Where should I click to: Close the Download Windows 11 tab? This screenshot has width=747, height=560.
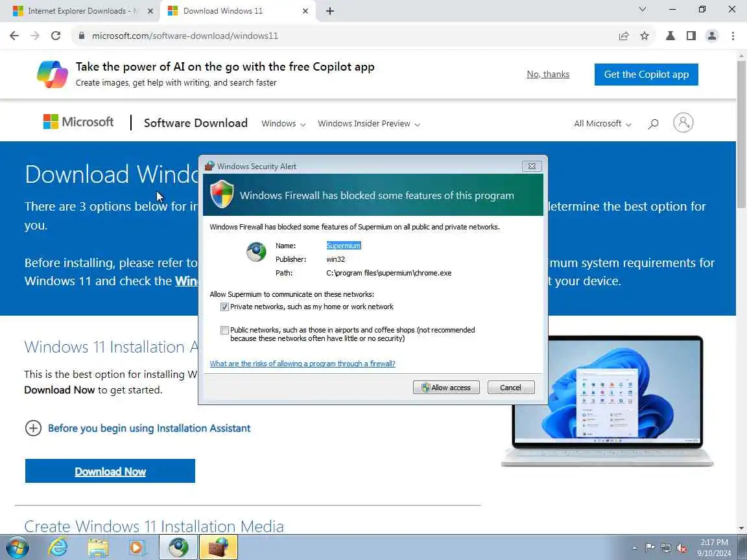point(305,11)
